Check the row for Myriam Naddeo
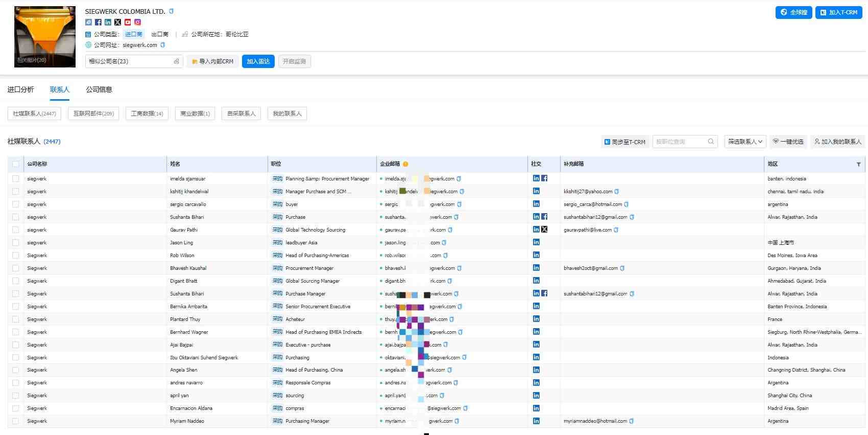The width and height of the screenshot is (868, 435). click(x=15, y=421)
